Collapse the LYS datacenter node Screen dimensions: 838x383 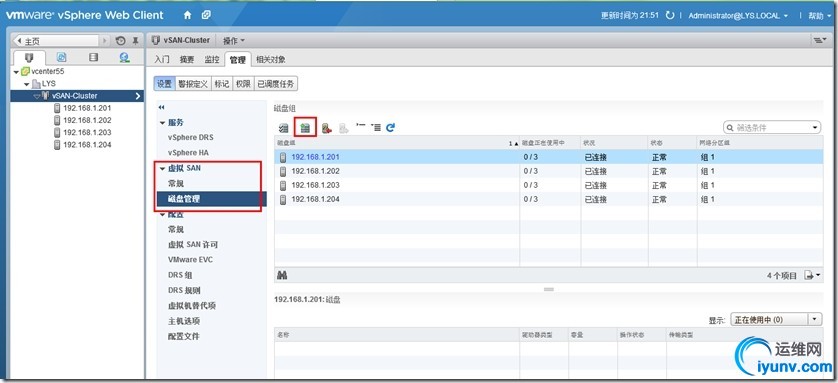[x=26, y=84]
